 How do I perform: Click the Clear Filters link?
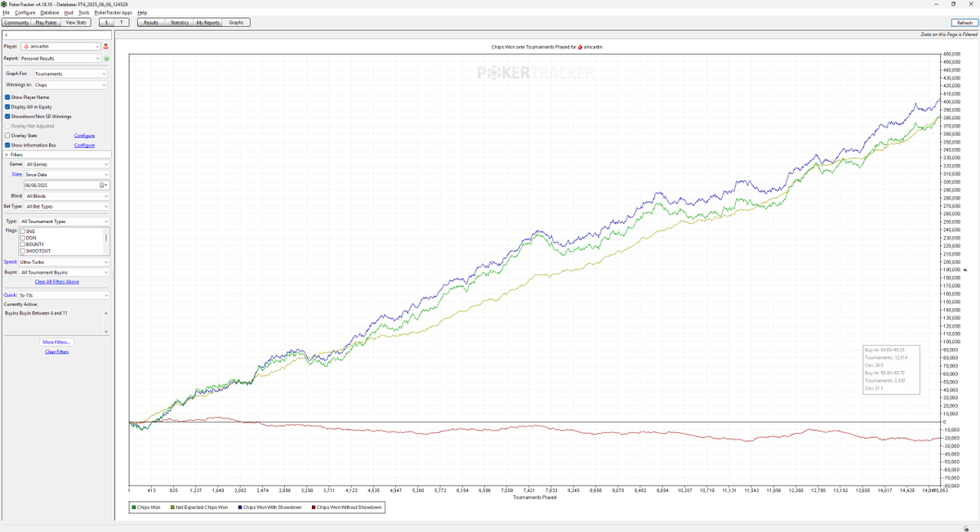[x=56, y=351]
